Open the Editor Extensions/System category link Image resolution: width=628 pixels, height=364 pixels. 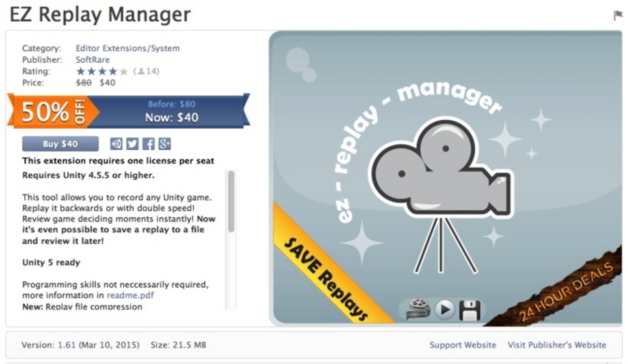coord(128,48)
